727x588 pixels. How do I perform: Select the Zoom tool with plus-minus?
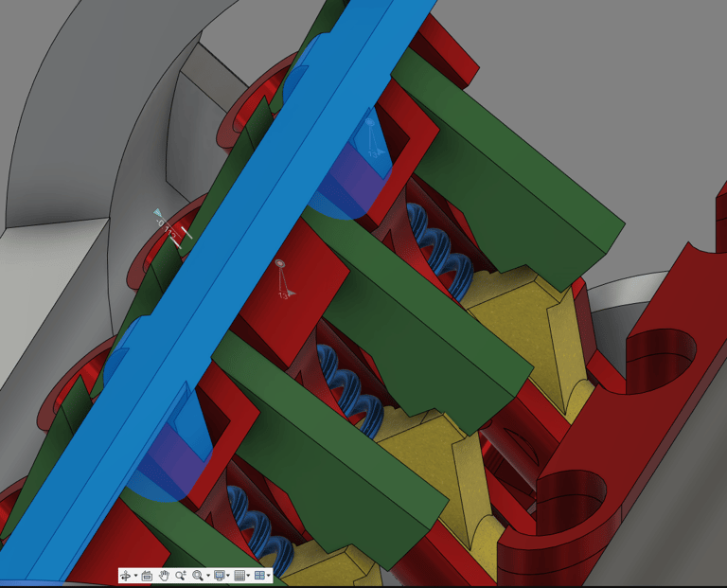[181, 576]
